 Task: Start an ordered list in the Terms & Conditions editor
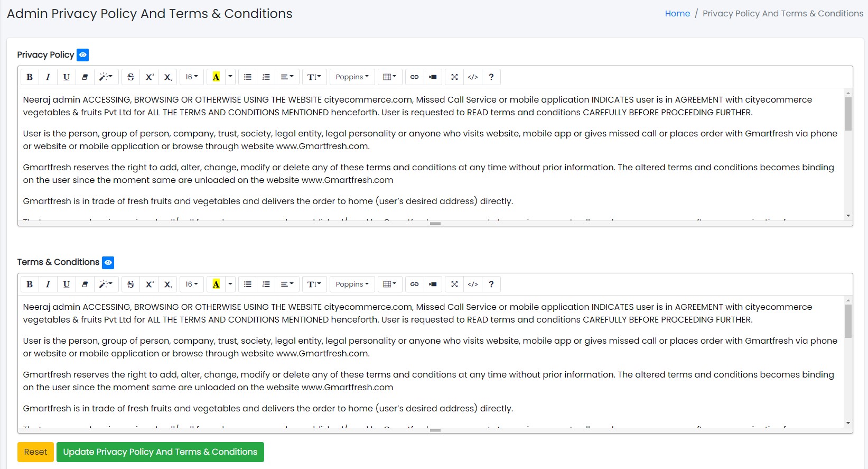[x=266, y=284]
